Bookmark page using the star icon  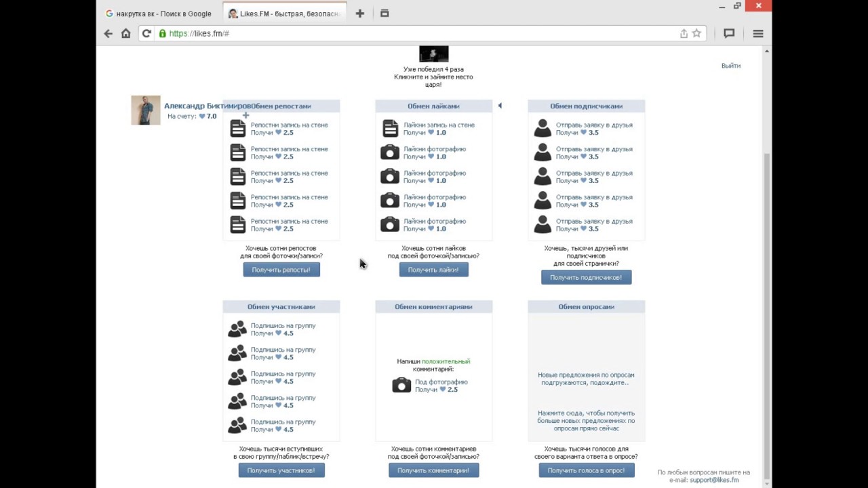point(696,33)
